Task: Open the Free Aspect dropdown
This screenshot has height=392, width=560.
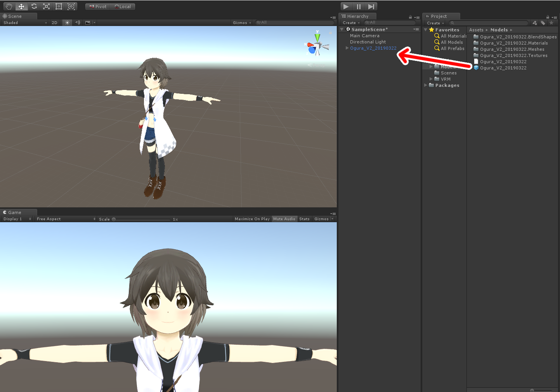Action: (x=66, y=219)
